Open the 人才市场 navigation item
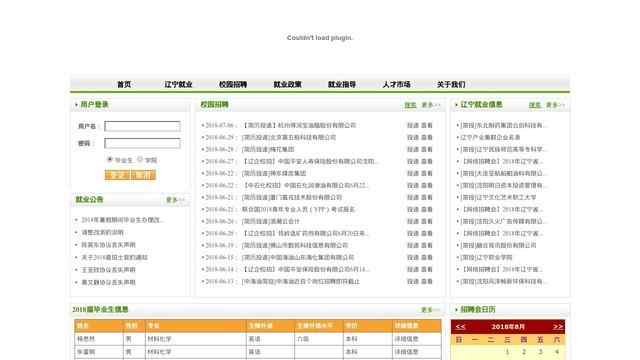Image resolution: width=640 pixels, height=360 pixels. pyautogui.click(x=396, y=84)
